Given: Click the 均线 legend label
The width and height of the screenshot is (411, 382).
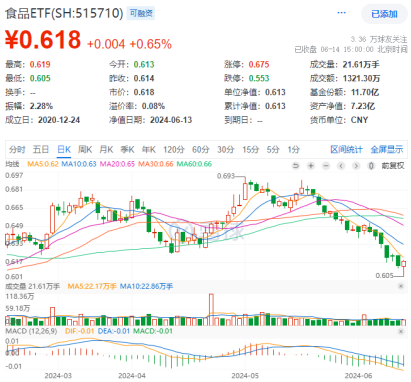Looking at the screenshot, I should [x=12, y=164].
